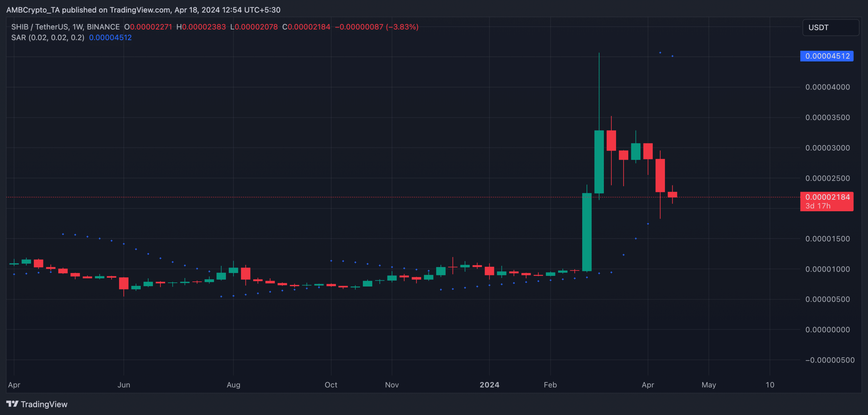Click the 10 label on time axis
This screenshot has width=868, height=415.
point(770,385)
